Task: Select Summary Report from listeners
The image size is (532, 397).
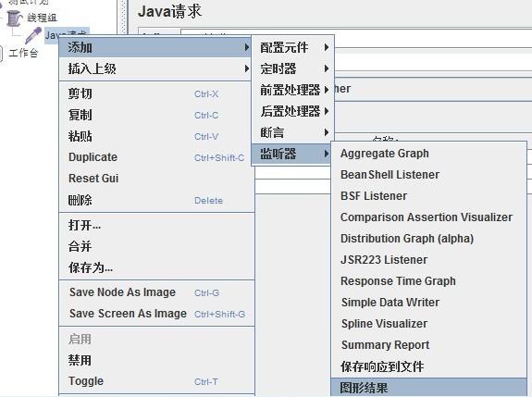Action: (429, 345)
